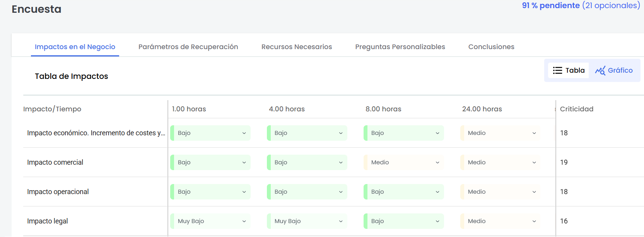The image size is (644, 237).
Task: Open the Conclusiones tab
Action: (491, 47)
